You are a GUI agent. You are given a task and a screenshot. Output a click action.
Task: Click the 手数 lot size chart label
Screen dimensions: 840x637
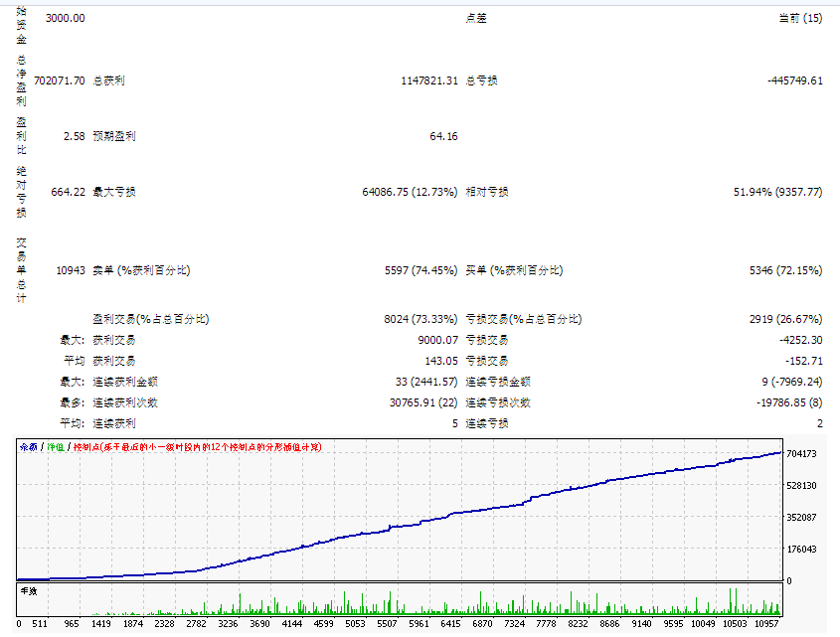29,591
